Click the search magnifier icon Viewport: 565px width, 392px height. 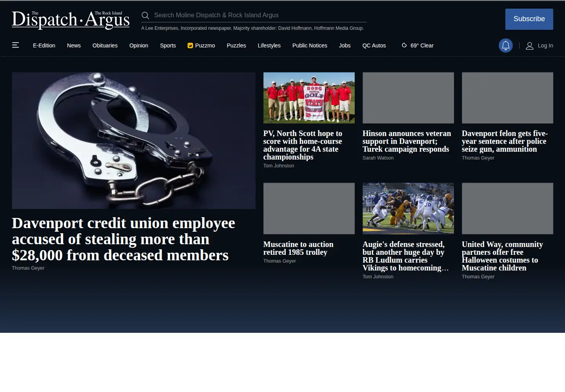[x=145, y=15]
